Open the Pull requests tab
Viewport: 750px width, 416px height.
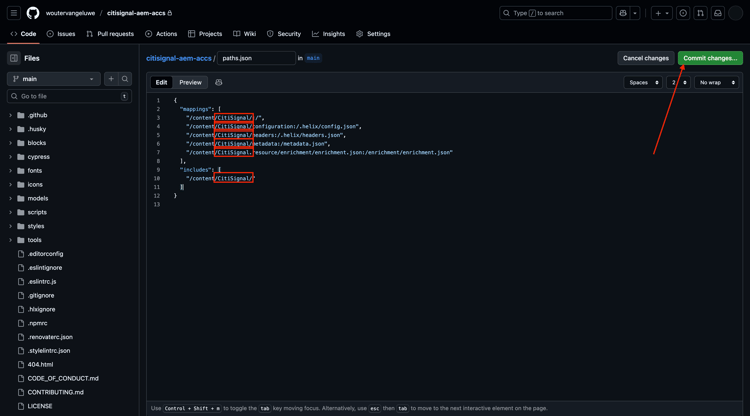tap(110, 34)
